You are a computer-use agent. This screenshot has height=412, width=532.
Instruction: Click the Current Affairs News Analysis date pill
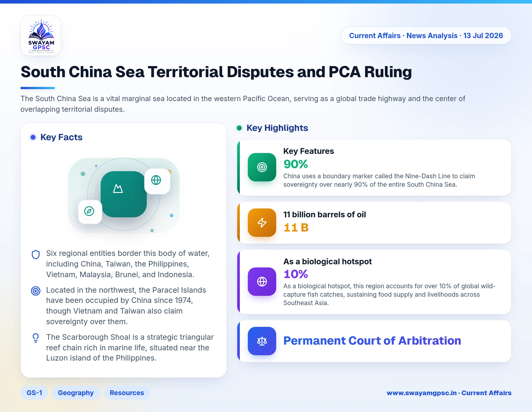point(426,35)
